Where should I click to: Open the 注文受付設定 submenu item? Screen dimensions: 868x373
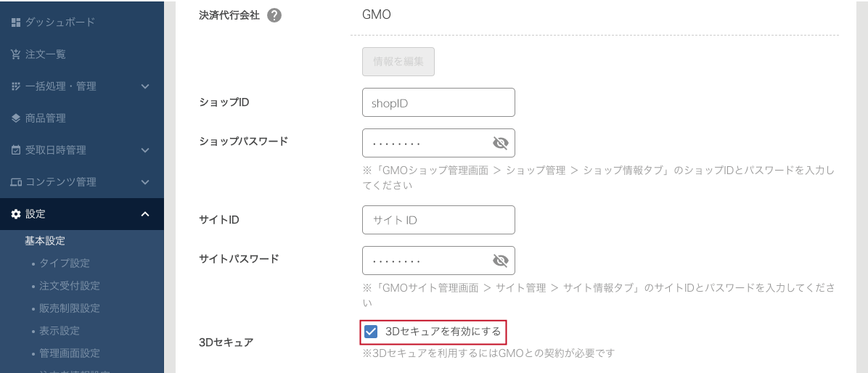[x=70, y=286]
